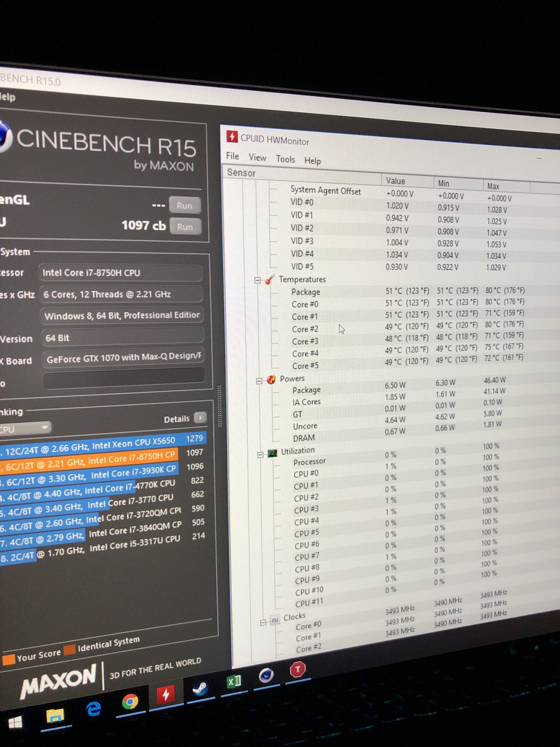The image size is (560, 747).
Task: Open the Windows Start menu
Action: [15, 723]
